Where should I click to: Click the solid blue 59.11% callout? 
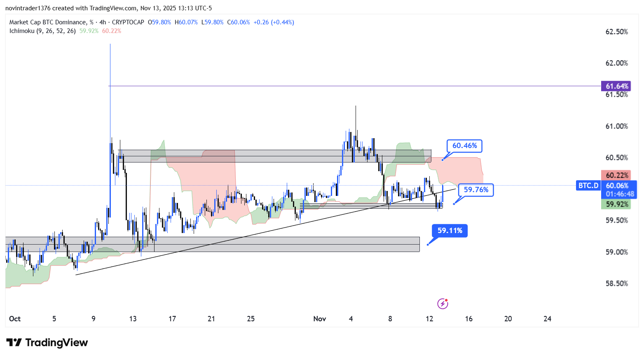point(450,231)
